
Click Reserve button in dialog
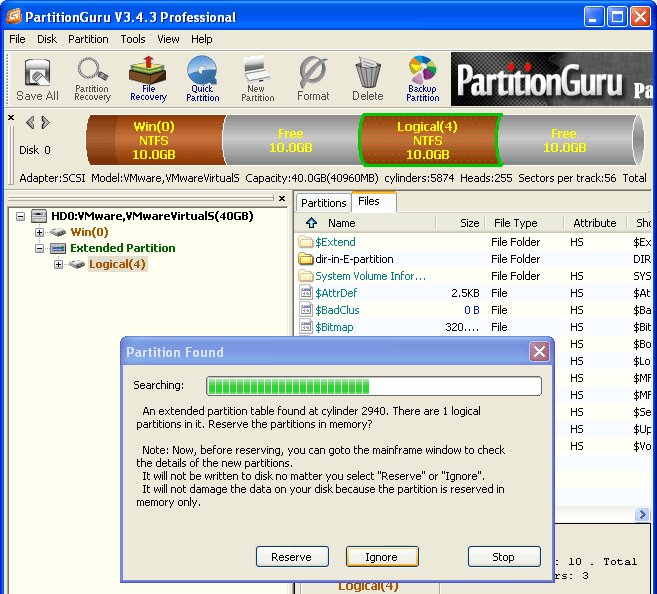click(292, 557)
